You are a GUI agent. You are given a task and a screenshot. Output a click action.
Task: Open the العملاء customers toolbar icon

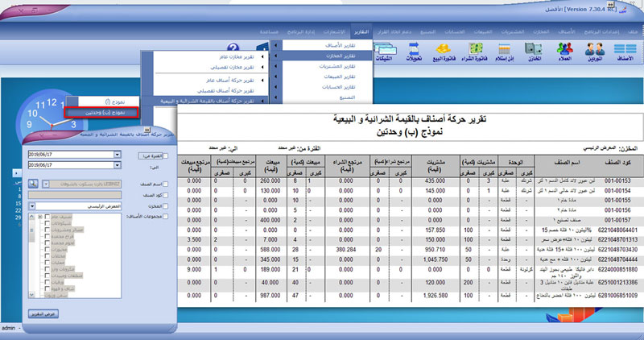click(x=565, y=52)
